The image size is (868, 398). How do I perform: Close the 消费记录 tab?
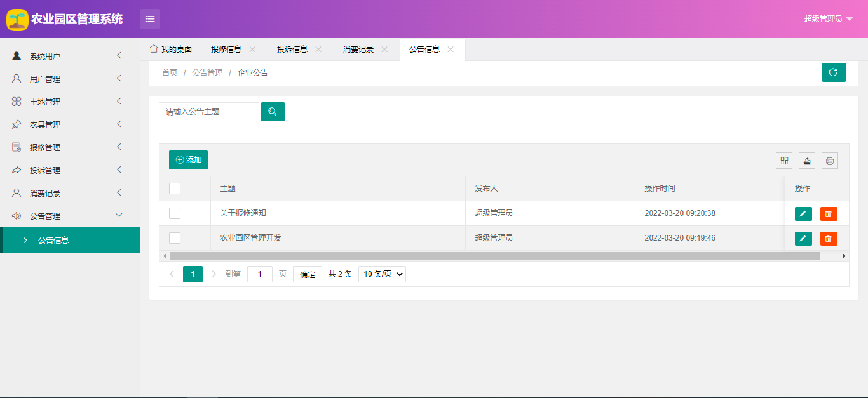(x=384, y=50)
